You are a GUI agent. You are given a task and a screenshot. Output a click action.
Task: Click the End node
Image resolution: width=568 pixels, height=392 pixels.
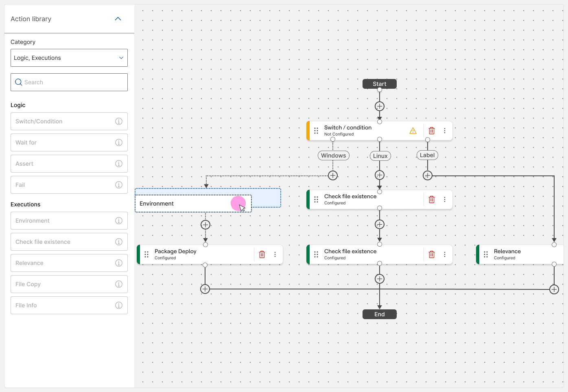tap(380, 314)
